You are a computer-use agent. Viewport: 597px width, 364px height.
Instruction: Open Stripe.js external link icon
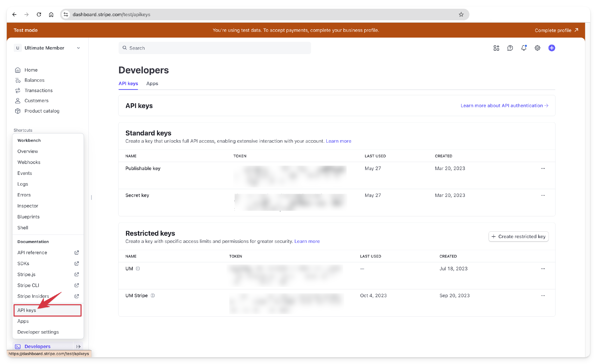tap(77, 274)
